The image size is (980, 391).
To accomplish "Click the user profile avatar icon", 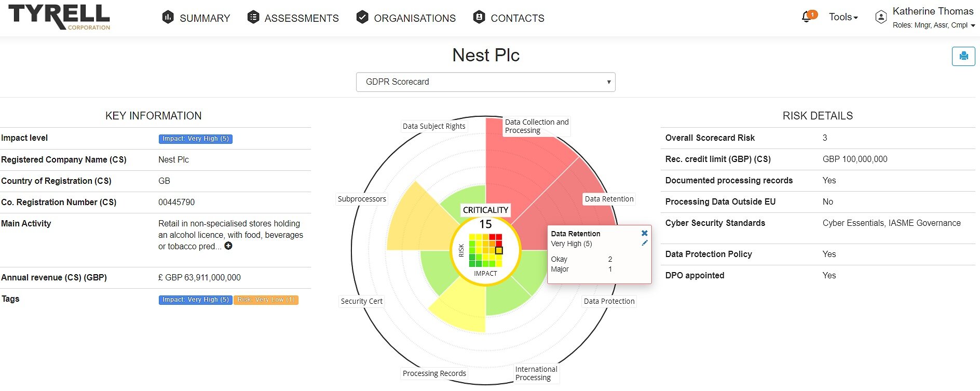I will (881, 17).
